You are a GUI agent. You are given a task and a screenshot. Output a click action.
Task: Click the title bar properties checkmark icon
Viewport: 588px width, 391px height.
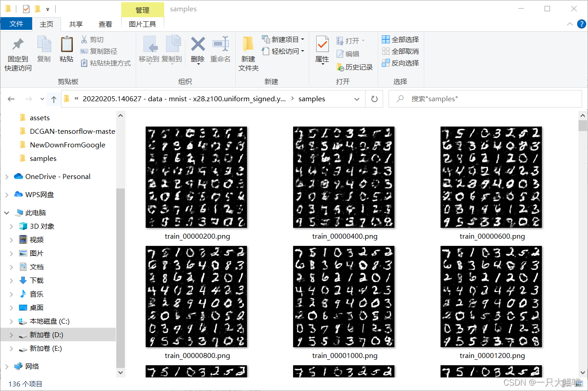(26, 9)
